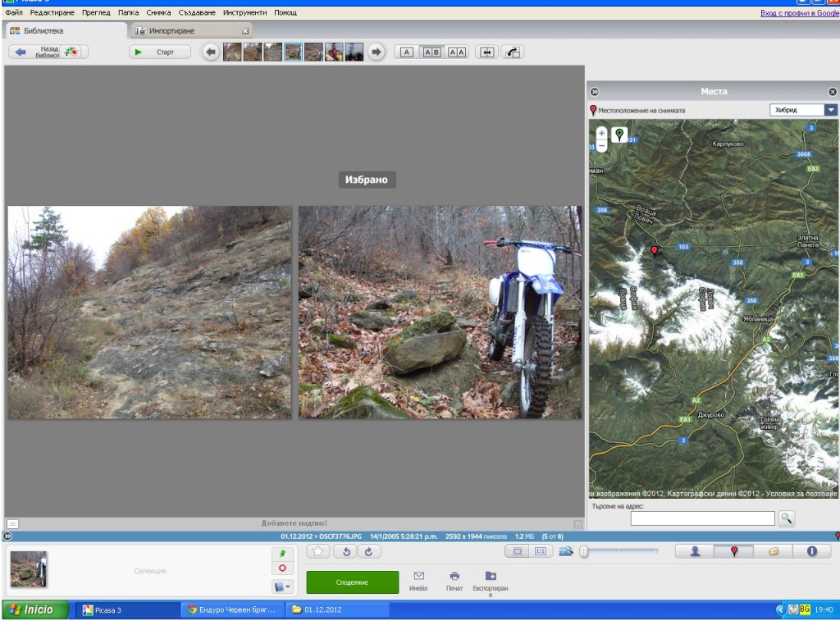Click the Имейл envelope icon

pos(418,577)
